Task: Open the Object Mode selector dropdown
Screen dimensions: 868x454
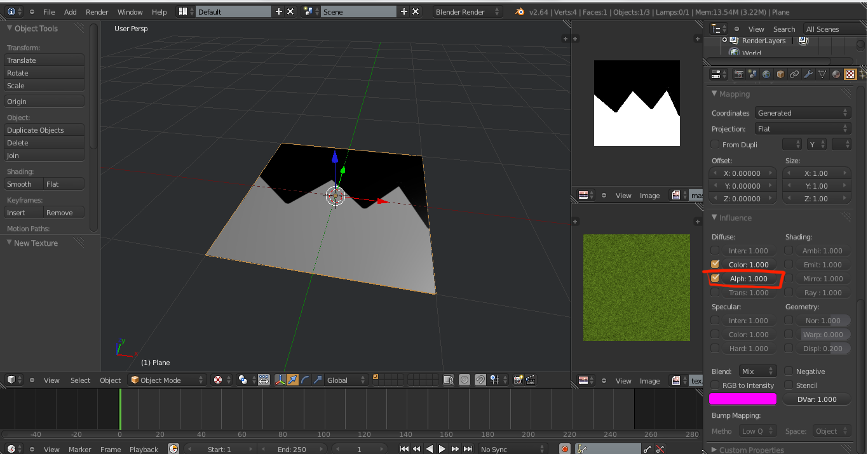Action: 168,380
